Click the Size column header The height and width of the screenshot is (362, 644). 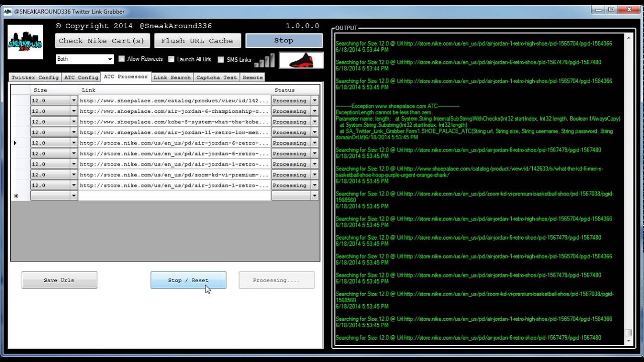click(54, 90)
